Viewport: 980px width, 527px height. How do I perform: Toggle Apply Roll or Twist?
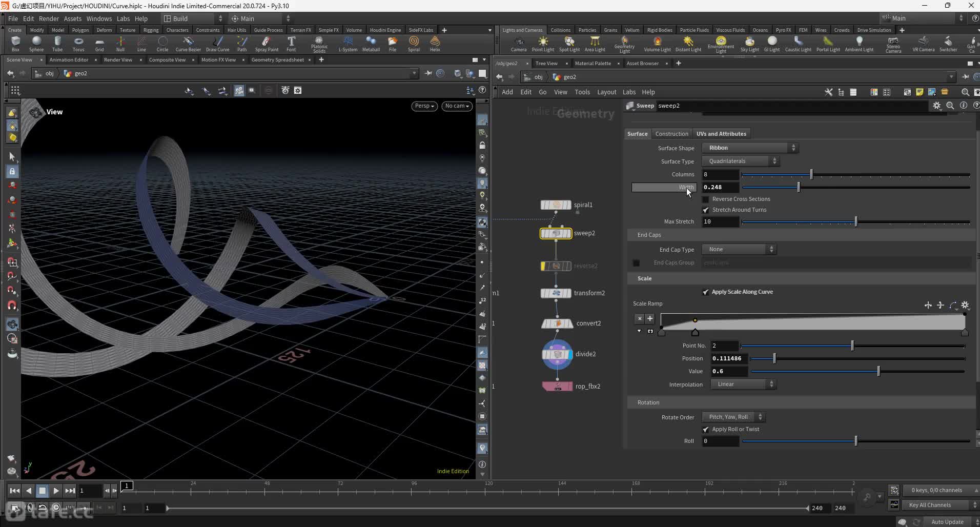pyautogui.click(x=706, y=429)
